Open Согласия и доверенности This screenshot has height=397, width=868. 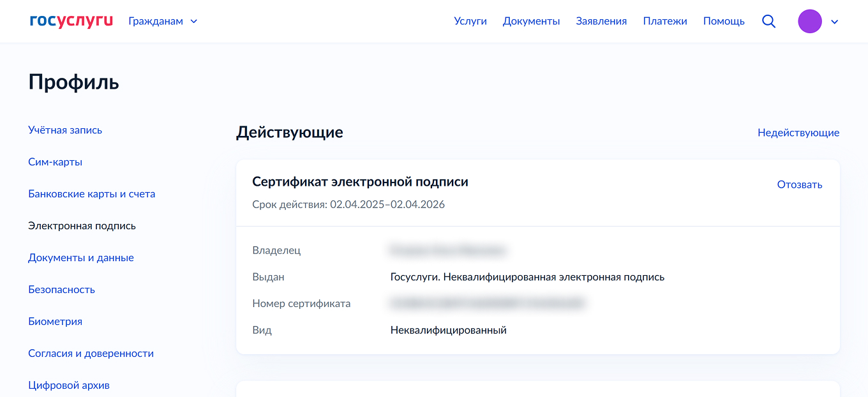point(91,353)
